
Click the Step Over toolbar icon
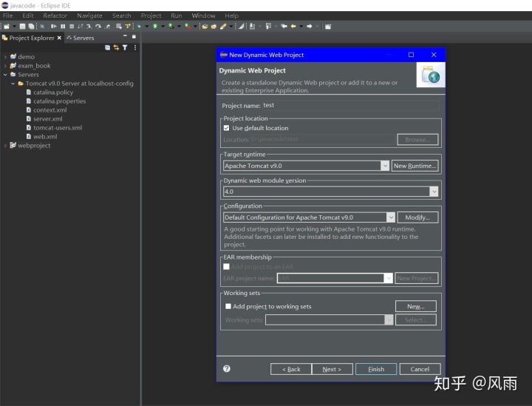tap(98, 26)
